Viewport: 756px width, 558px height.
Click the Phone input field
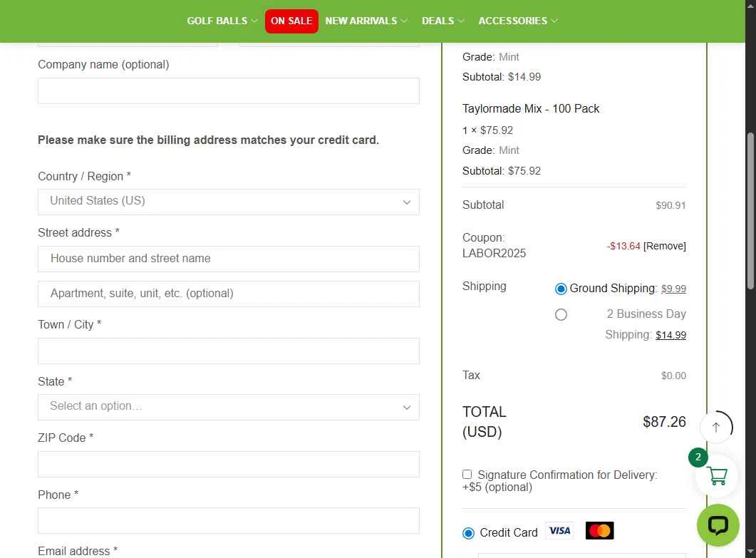tap(229, 520)
